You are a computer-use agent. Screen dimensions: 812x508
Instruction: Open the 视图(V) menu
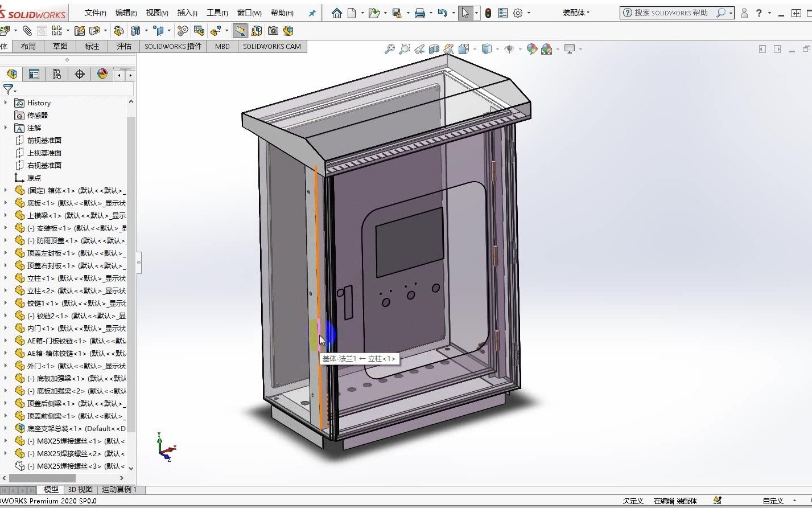[157, 13]
